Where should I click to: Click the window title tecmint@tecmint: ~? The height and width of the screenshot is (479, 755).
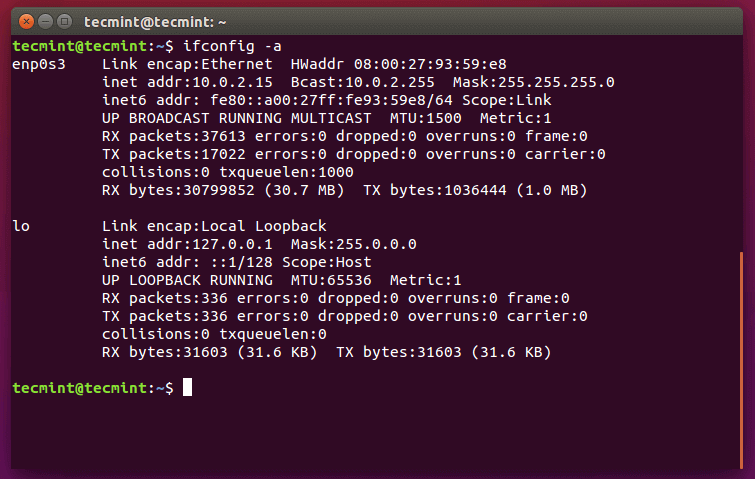(156, 20)
